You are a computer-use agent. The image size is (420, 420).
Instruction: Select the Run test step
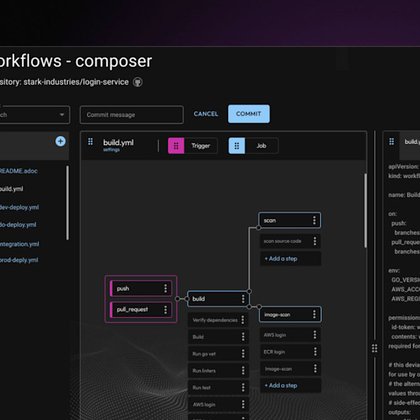218,387
